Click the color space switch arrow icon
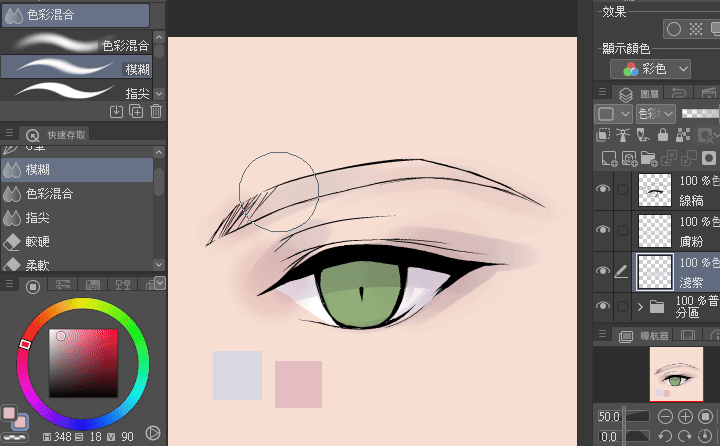 click(153, 433)
